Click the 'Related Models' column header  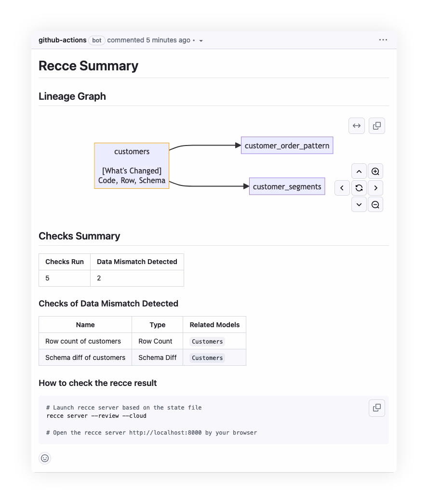pyautogui.click(x=214, y=325)
